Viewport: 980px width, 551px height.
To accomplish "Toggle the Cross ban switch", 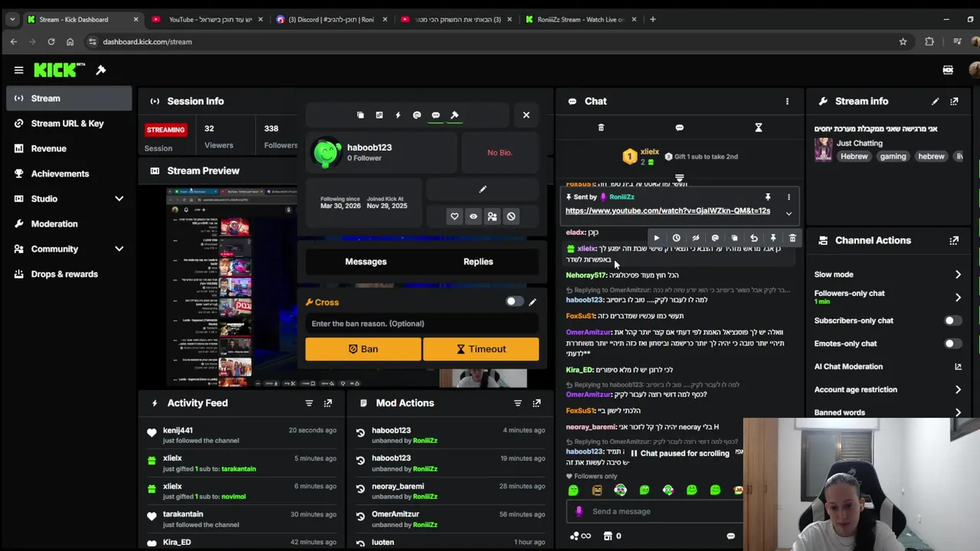I will click(x=514, y=302).
